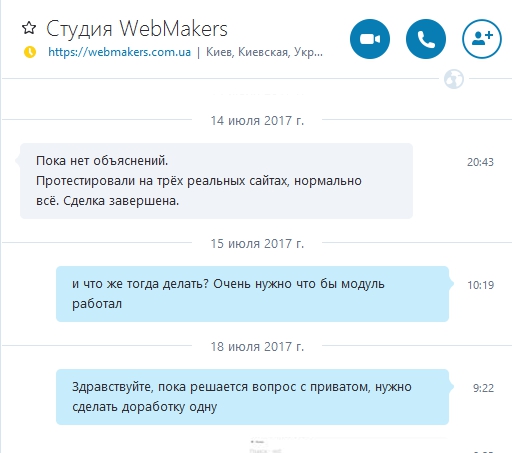Click the 18 июля 2017 г. date separator
Screen dimensions: 512x453
(x=257, y=346)
